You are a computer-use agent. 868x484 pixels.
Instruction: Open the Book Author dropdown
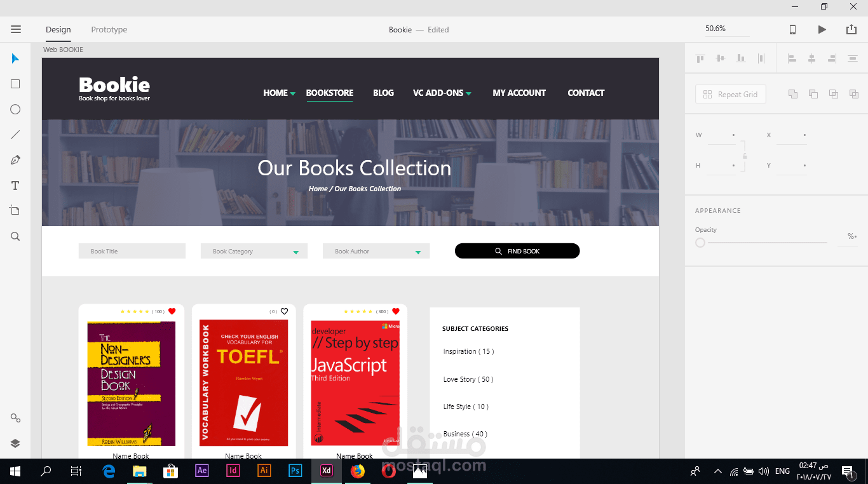pyautogui.click(x=376, y=251)
